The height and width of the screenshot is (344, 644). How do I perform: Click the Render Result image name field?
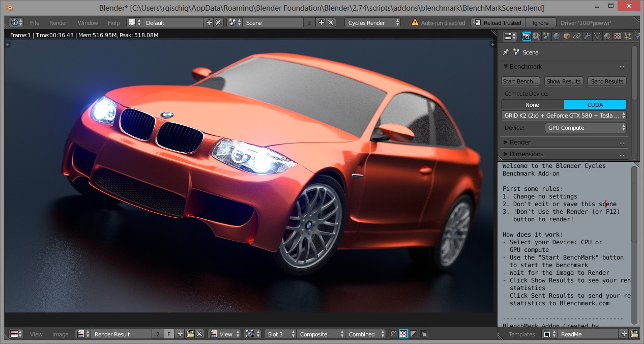(122, 334)
